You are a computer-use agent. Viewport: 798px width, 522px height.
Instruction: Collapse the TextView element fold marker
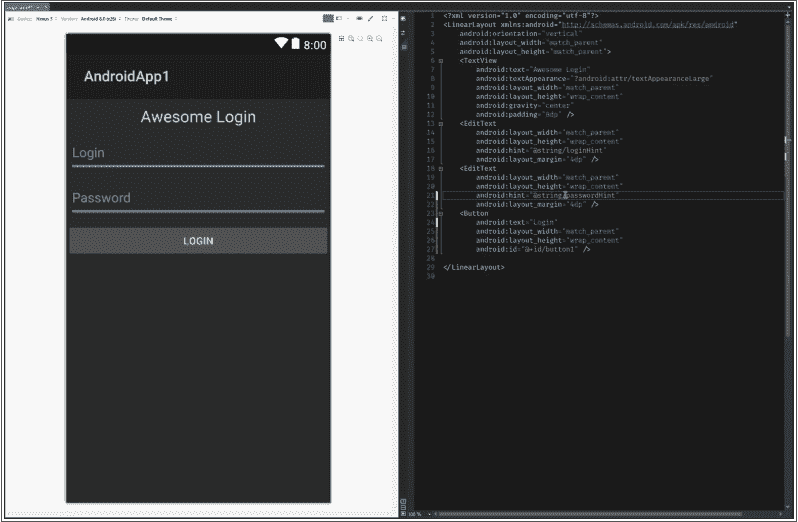click(441, 61)
